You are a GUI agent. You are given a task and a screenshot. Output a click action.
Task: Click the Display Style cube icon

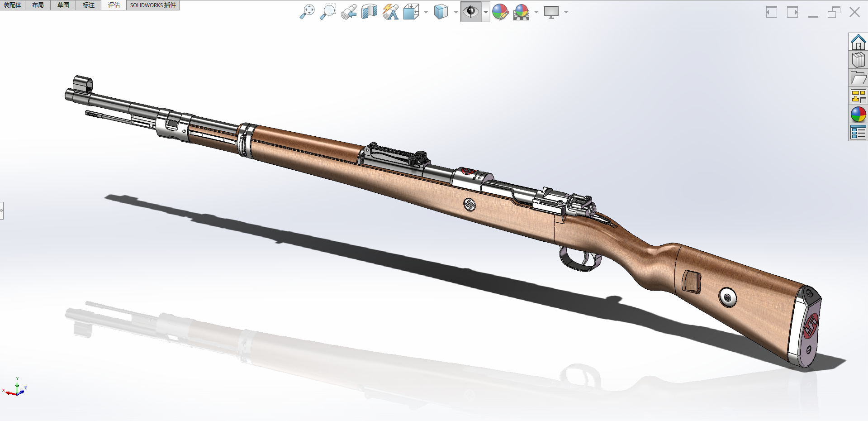tap(441, 12)
